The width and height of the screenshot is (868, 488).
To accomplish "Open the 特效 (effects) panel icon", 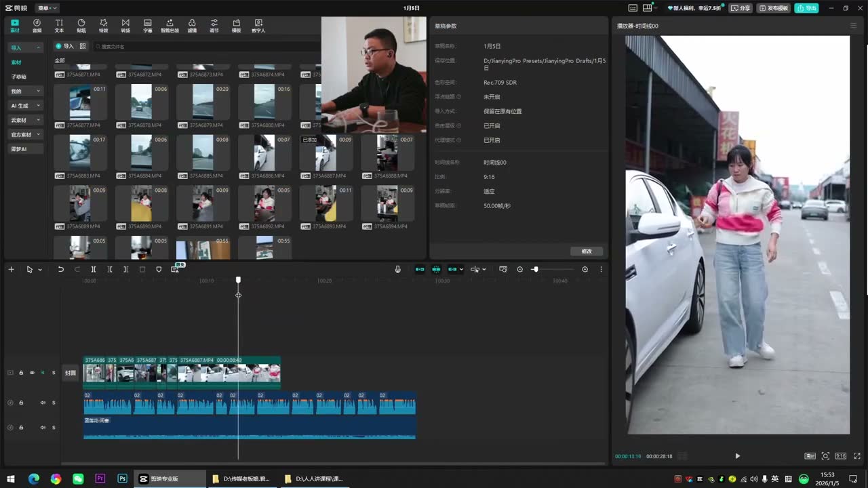I will pos(103,26).
